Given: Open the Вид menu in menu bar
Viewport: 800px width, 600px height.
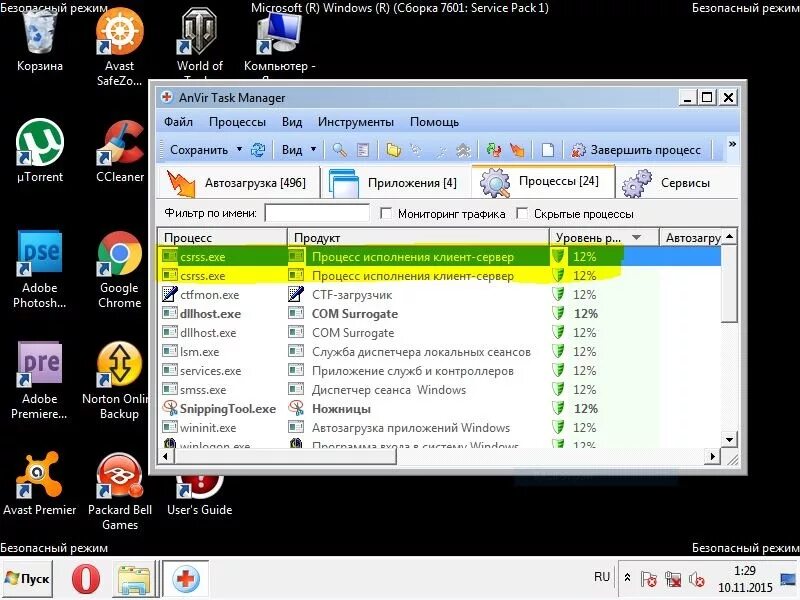Looking at the screenshot, I should [x=292, y=122].
